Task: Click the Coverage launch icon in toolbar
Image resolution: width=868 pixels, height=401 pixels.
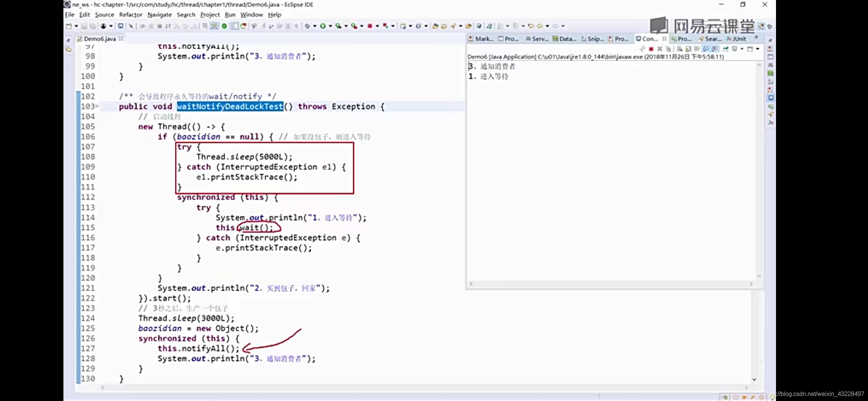Action: coord(338,26)
